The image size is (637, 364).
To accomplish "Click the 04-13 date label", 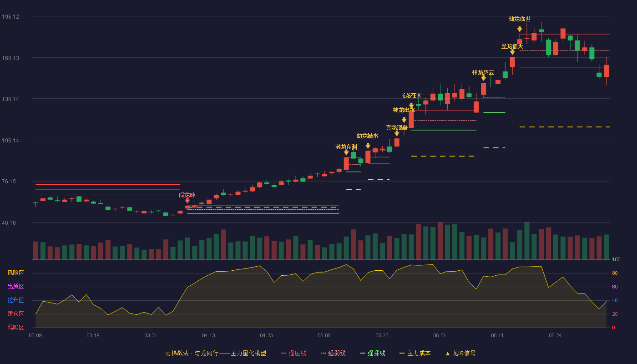I will pyautogui.click(x=208, y=335).
